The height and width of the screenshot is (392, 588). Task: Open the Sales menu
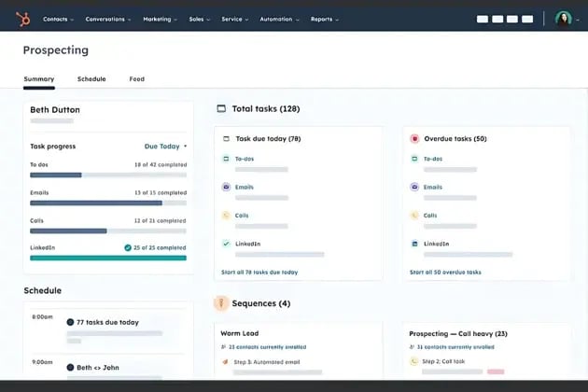pos(199,19)
